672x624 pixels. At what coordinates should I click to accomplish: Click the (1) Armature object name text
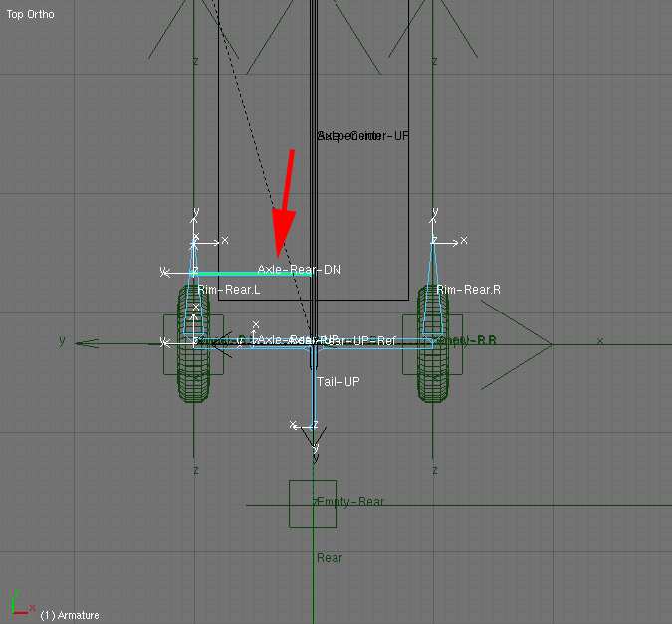(x=70, y=615)
